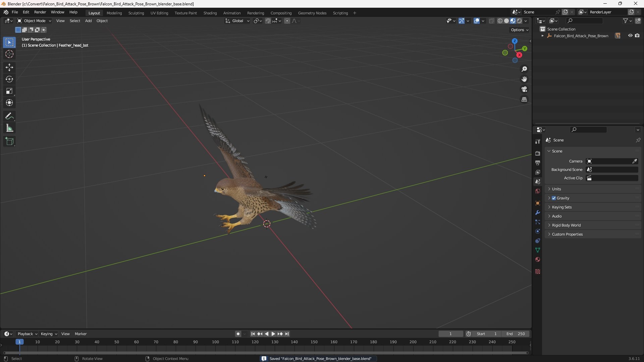Open the Object Mode dropdown

click(34, 21)
